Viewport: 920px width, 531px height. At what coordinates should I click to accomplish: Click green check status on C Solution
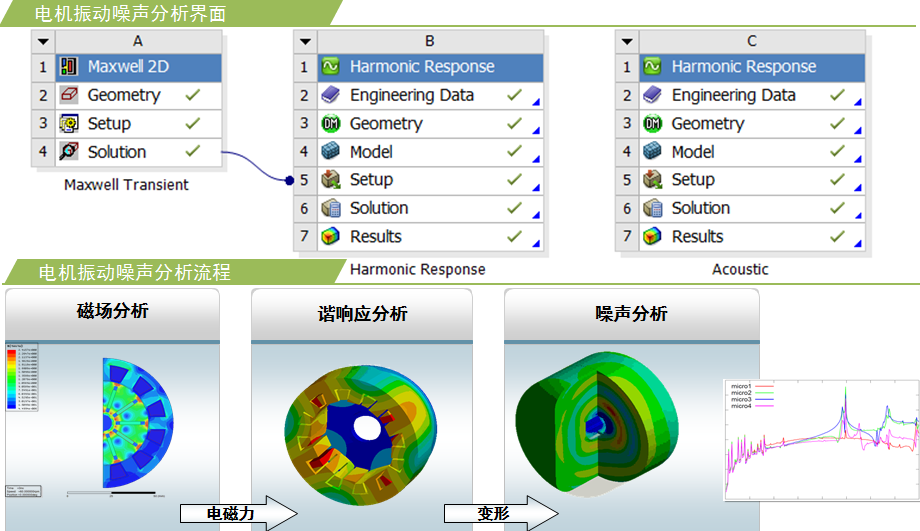click(x=837, y=208)
